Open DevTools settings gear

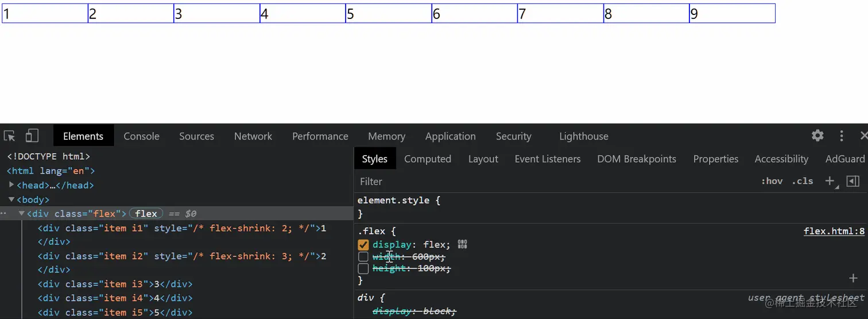click(817, 136)
